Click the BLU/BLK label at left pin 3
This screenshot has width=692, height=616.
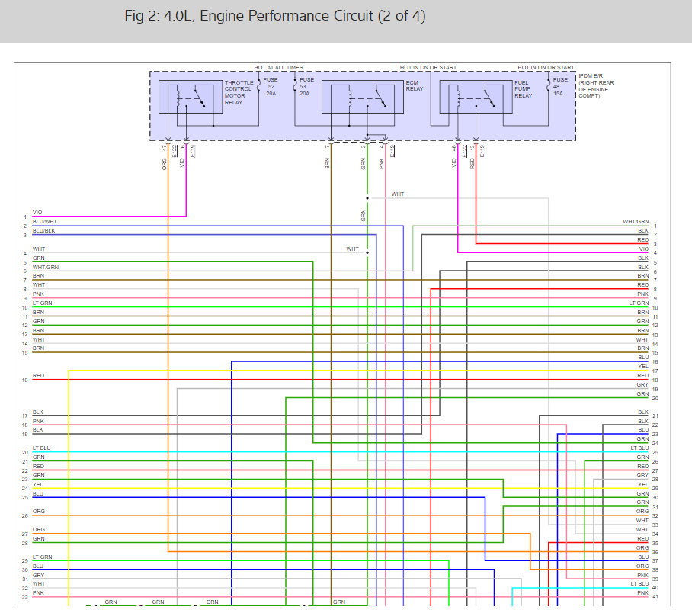43,230
